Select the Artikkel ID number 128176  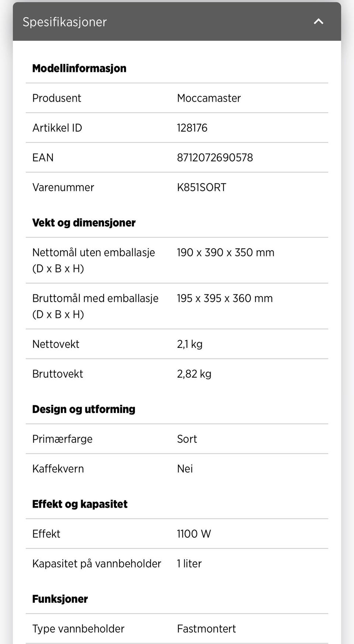(192, 128)
